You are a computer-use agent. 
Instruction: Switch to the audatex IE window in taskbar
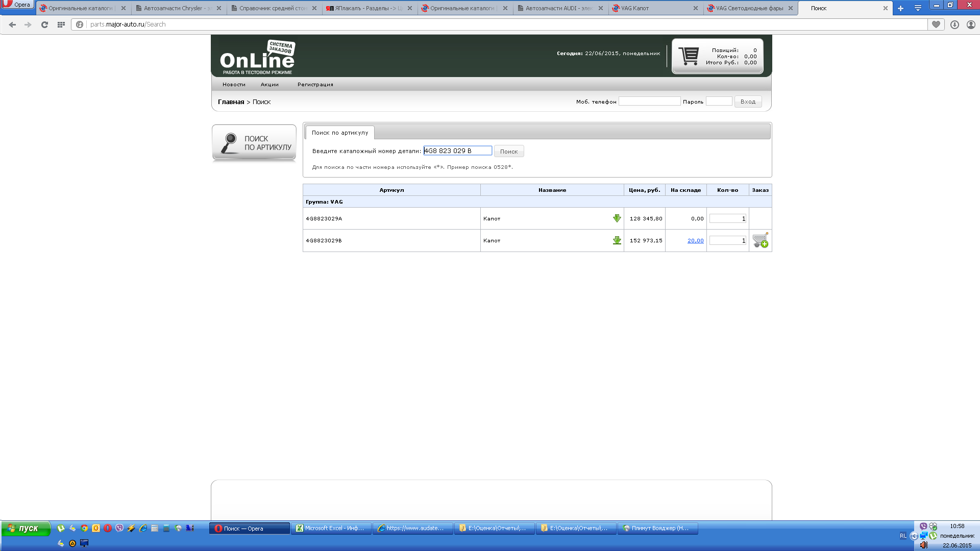[413, 529]
